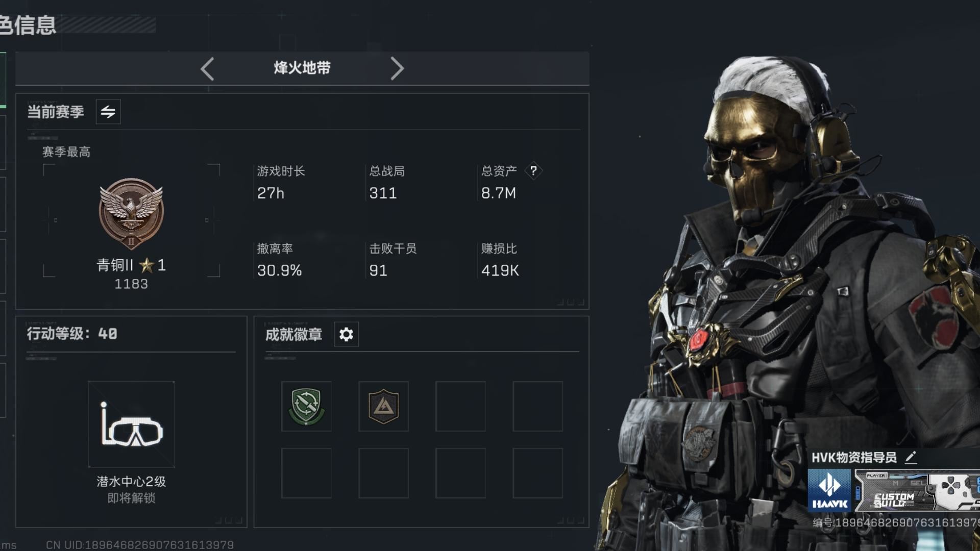Open the Custom Build player card banner

pos(917,490)
